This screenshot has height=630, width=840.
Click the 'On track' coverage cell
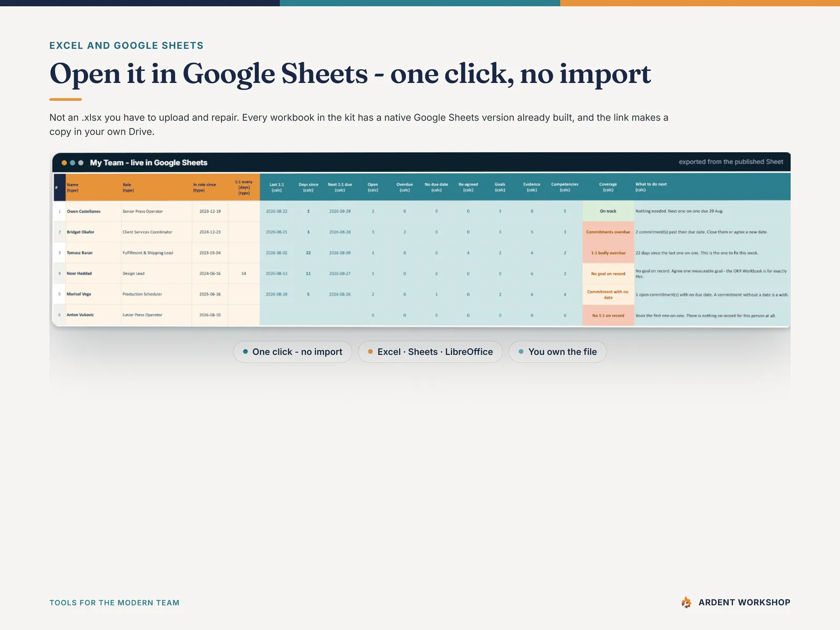point(608,211)
